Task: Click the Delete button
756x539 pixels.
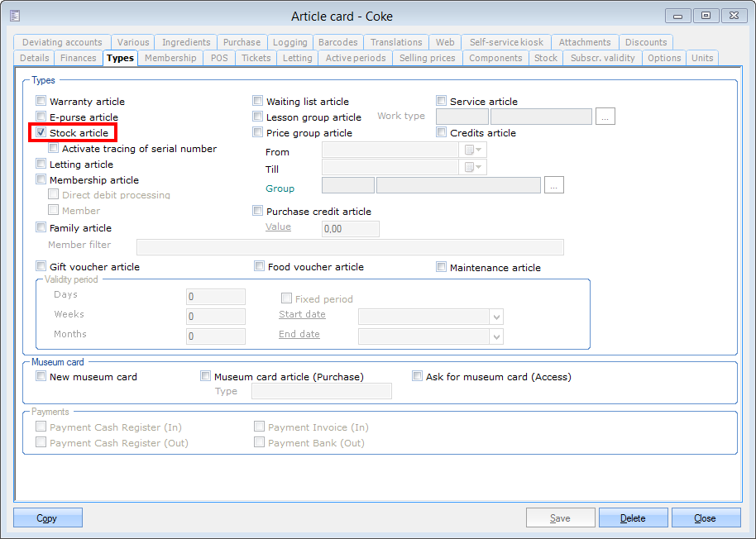Action: coord(633,518)
